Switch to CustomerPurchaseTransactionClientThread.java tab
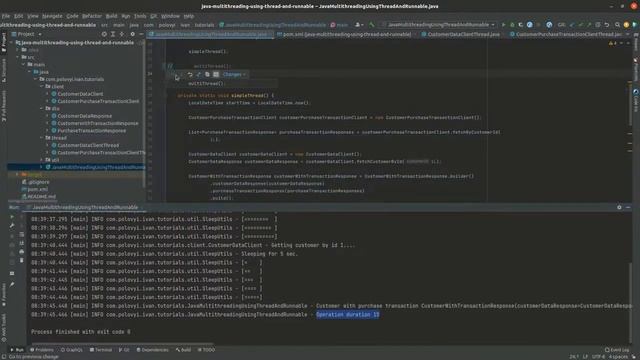640x360 pixels. [568, 34]
